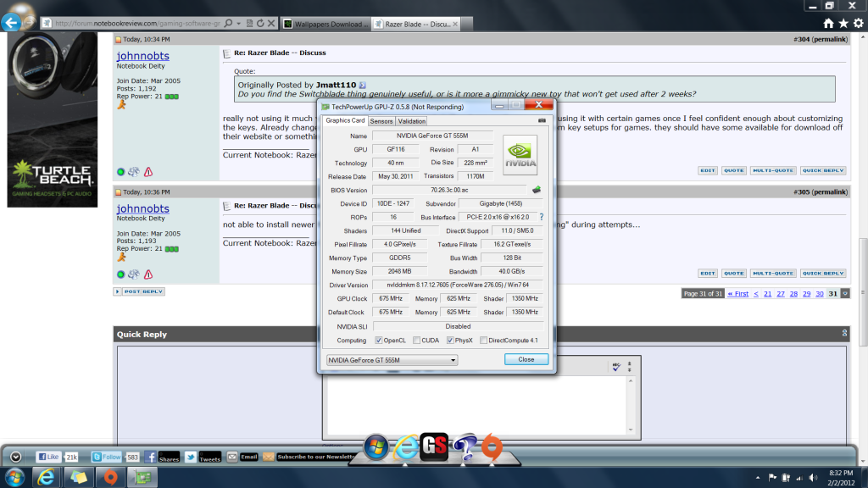Click the Email envelope icon in the share bar
The image size is (868, 488).
click(x=232, y=457)
